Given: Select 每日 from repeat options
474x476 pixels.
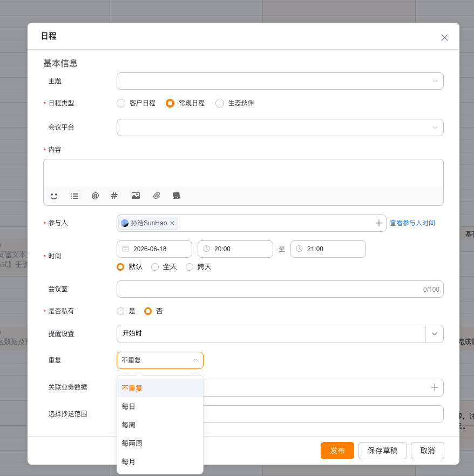Looking at the screenshot, I should pos(160,406).
